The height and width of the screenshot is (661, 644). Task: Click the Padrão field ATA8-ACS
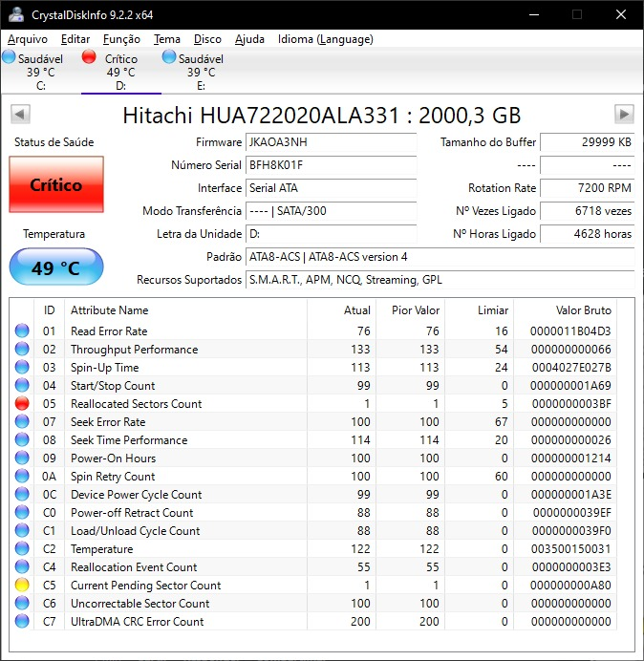click(x=440, y=257)
